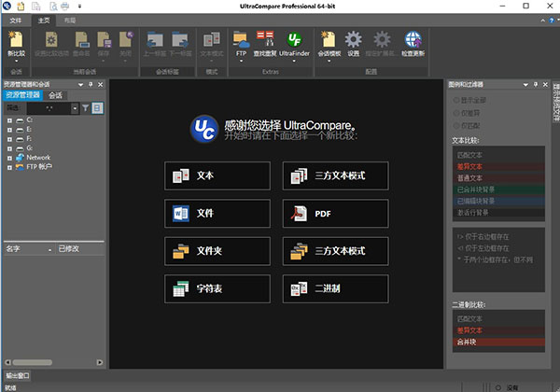Select the 仅匹配 radio button
Screen dimensions: 560x392
456,126
